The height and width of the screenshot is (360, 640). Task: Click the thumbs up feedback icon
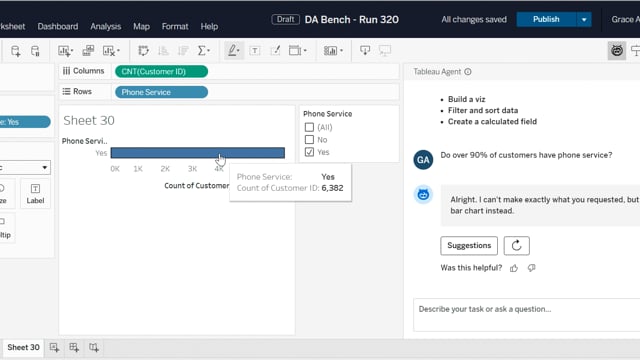[x=514, y=268]
